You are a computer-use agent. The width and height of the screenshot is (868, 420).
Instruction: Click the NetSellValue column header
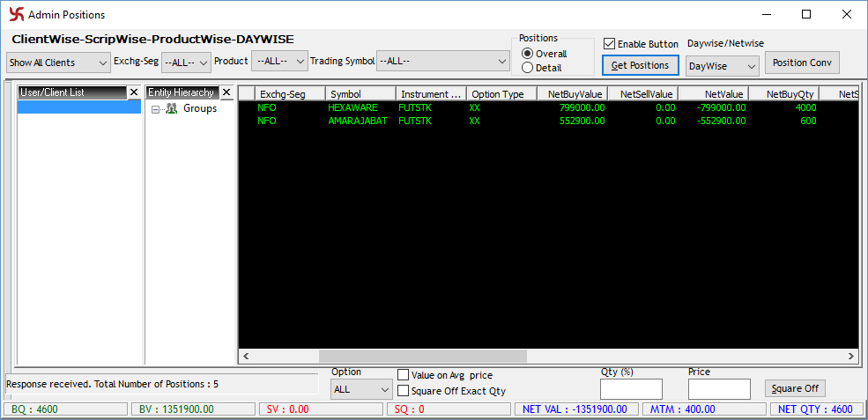tap(643, 94)
